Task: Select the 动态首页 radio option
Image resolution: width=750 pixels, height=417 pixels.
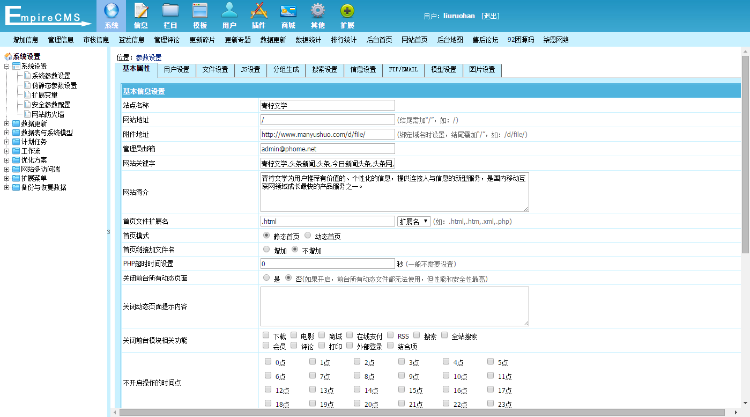Action: tap(308, 235)
